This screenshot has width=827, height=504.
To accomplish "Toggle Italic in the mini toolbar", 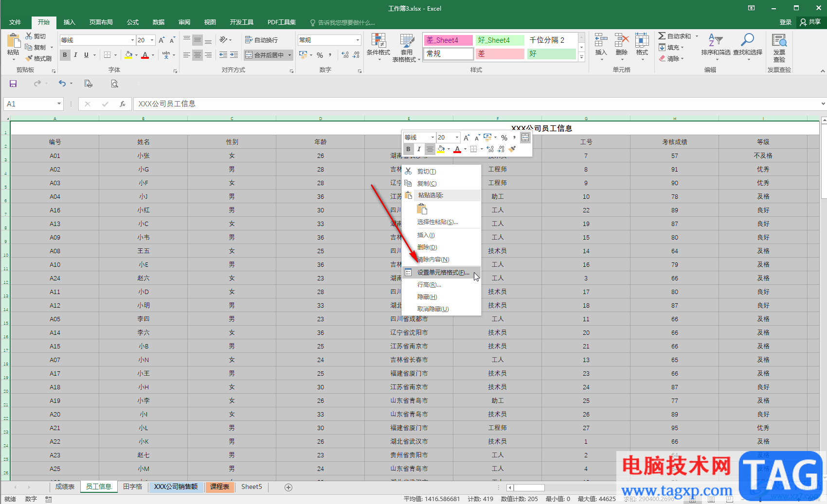I will pos(419,149).
